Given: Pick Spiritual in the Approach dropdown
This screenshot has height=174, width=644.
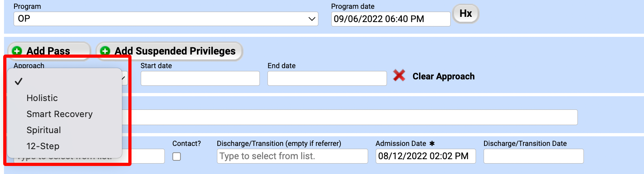Looking at the screenshot, I should (44, 130).
